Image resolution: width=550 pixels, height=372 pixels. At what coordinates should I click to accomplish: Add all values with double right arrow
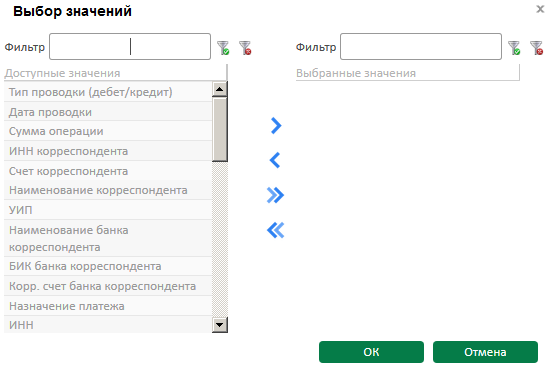coord(275,195)
